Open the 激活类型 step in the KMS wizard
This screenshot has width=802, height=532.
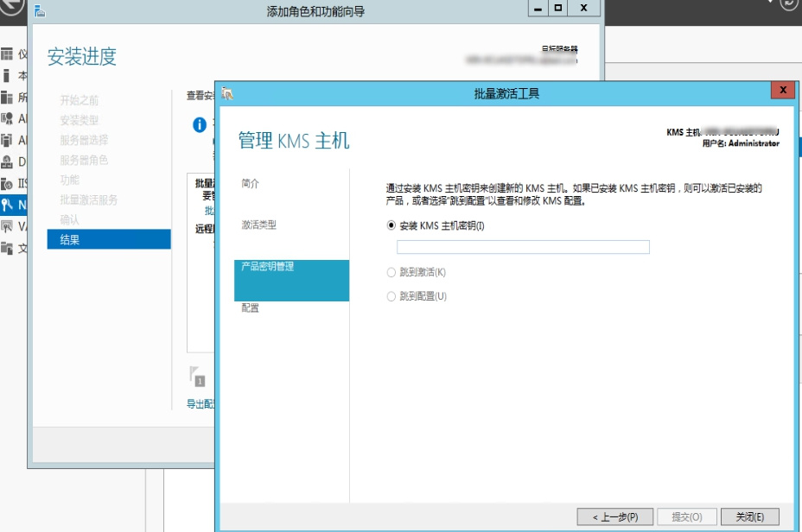pos(258,225)
